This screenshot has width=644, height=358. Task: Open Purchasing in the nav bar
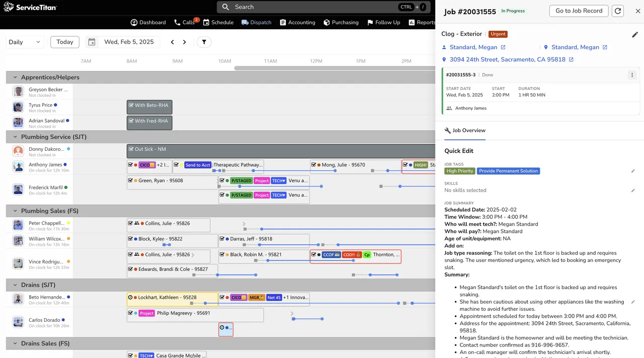click(x=341, y=22)
